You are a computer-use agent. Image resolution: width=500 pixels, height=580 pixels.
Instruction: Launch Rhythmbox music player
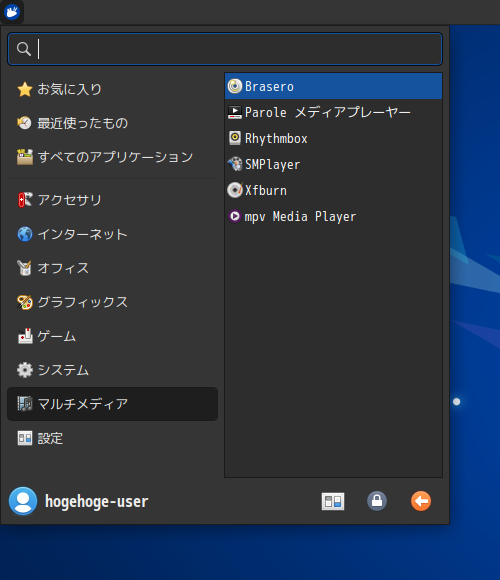(333, 138)
